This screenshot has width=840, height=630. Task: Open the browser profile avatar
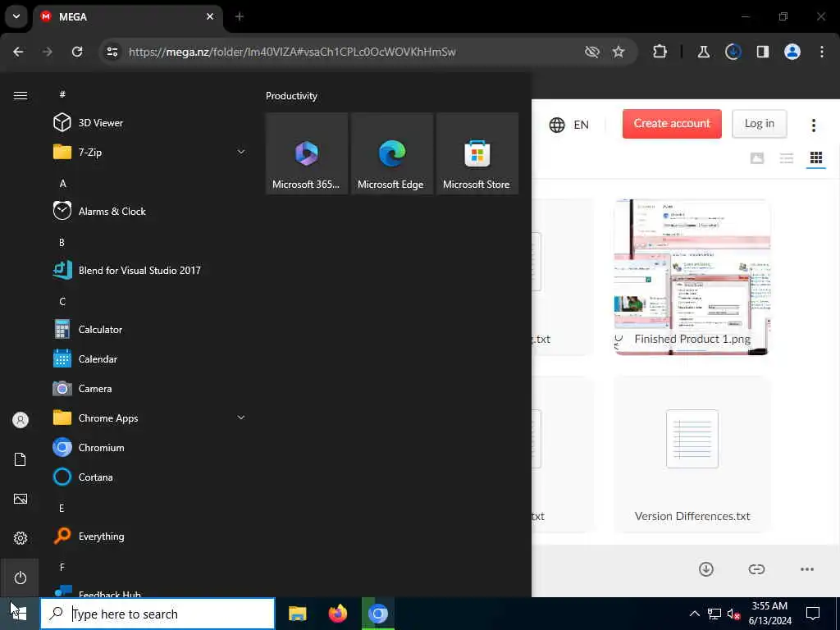point(792,52)
